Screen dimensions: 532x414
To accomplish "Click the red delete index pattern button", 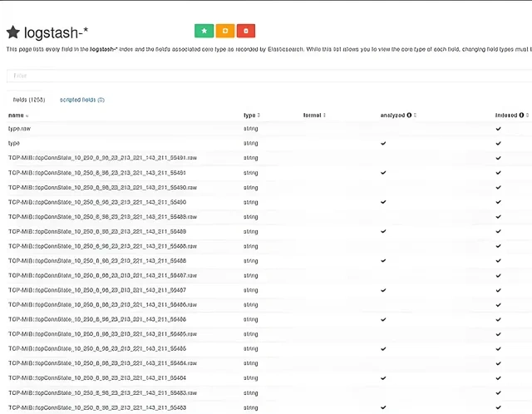I will [x=246, y=31].
